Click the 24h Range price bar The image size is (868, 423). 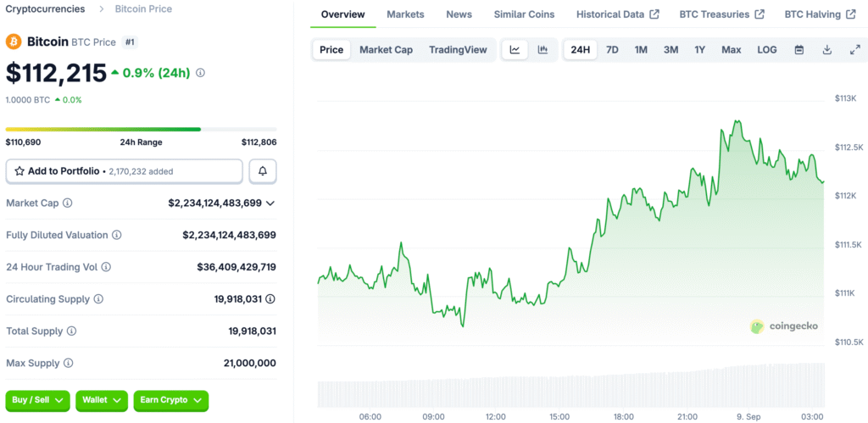pyautogui.click(x=141, y=129)
